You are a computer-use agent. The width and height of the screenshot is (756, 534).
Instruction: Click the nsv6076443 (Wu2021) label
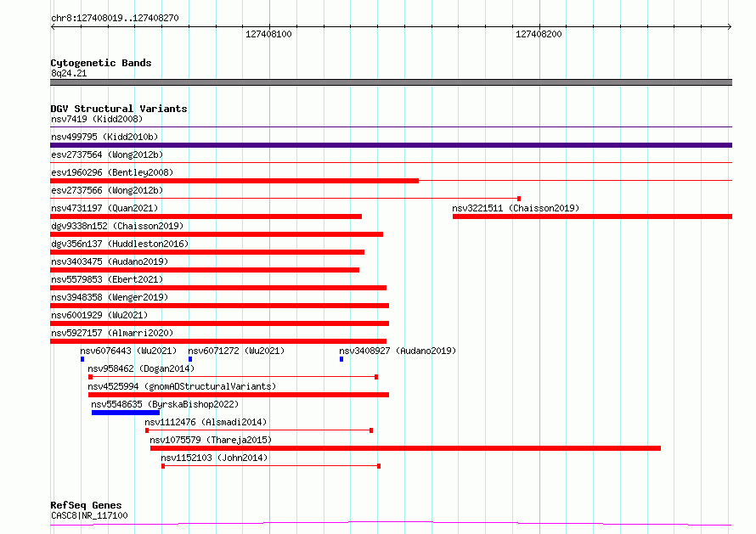128,351
